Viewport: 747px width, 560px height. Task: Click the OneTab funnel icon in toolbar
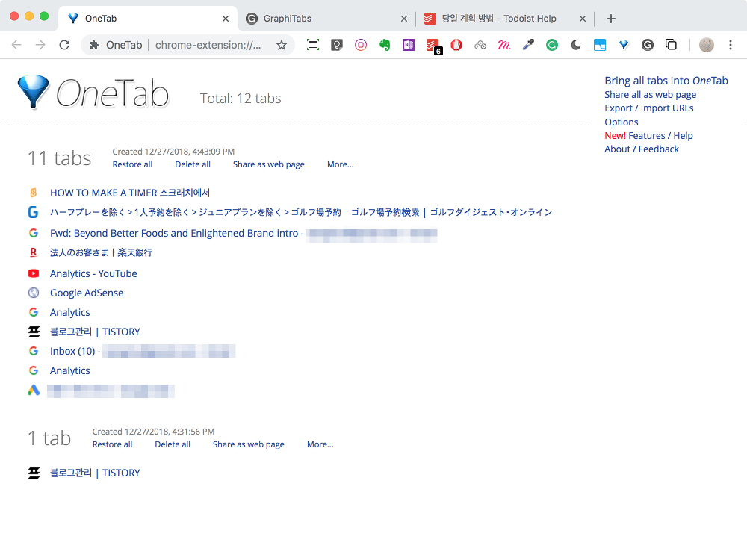(x=623, y=45)
